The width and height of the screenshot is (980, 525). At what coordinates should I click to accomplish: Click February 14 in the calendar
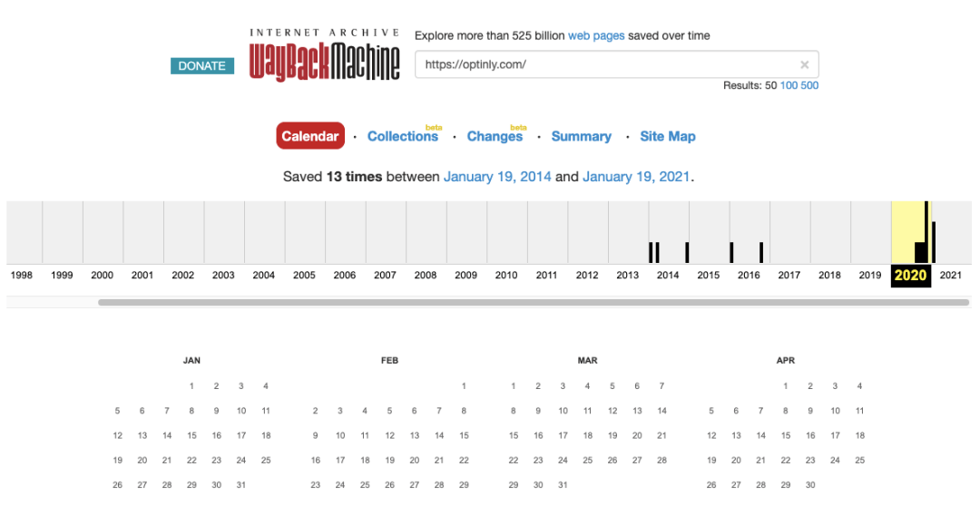(x=439, y=435)
